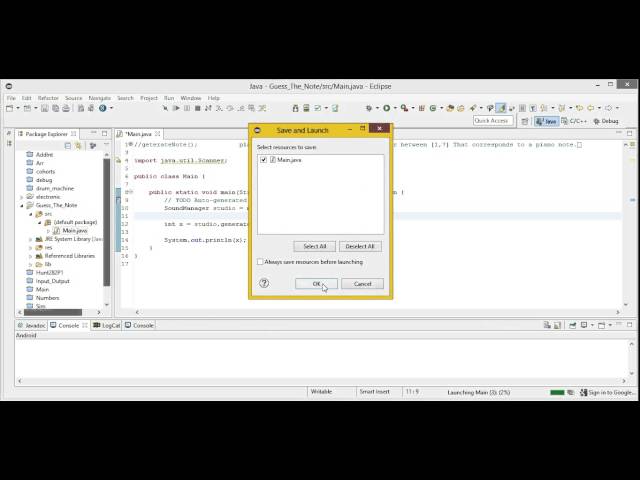Click the New Java Package icon

click(422, 108)
